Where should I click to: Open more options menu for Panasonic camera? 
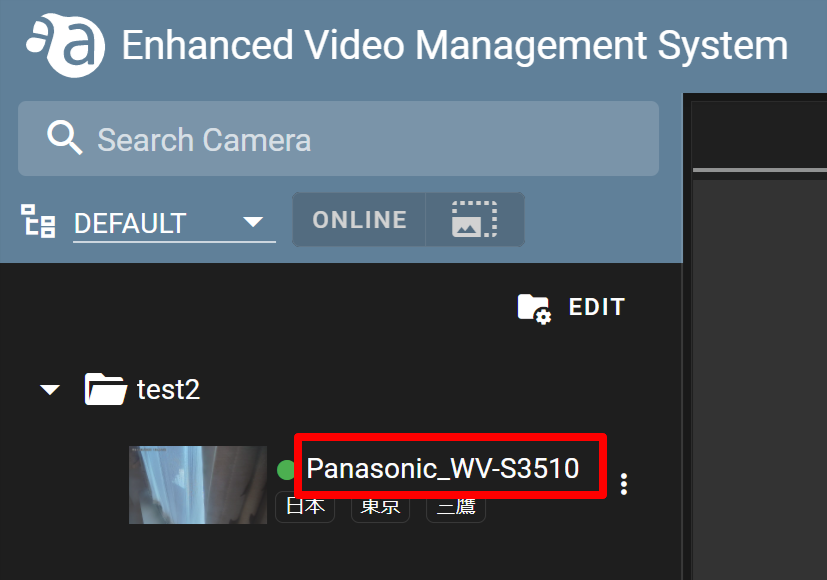(624, 484)
